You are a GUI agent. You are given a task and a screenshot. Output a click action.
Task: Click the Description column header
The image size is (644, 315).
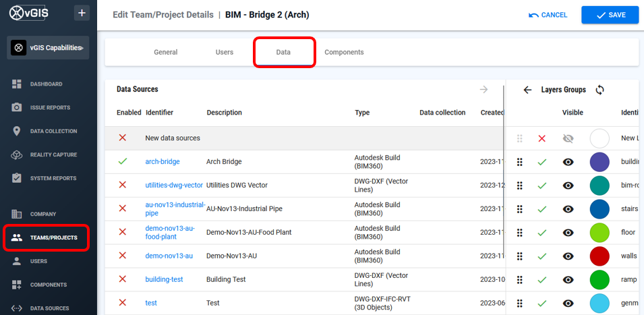tap(225, 113)
